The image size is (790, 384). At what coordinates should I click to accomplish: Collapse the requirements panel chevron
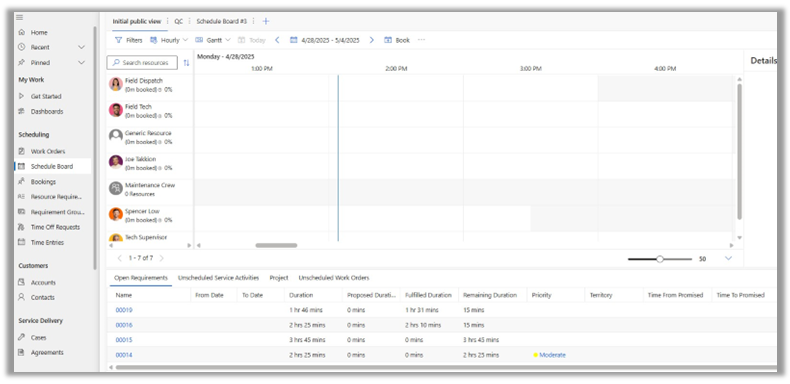tap(729, 259)
